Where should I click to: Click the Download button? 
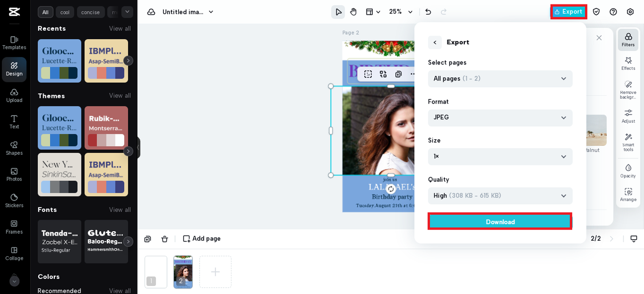pos(500,222)
